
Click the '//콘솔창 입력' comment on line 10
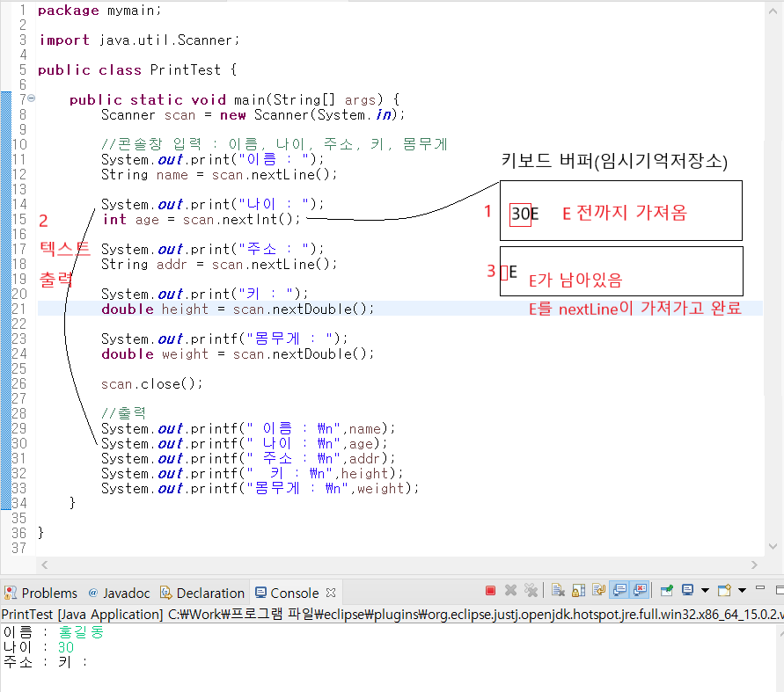pyautogui.click(x=275, y=144)
